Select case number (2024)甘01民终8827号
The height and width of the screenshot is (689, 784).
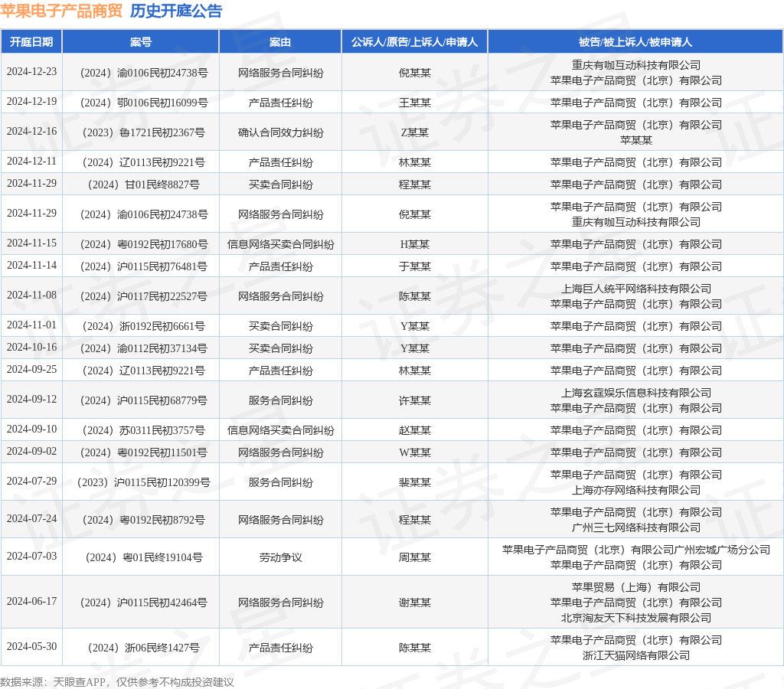click(143, 184)
